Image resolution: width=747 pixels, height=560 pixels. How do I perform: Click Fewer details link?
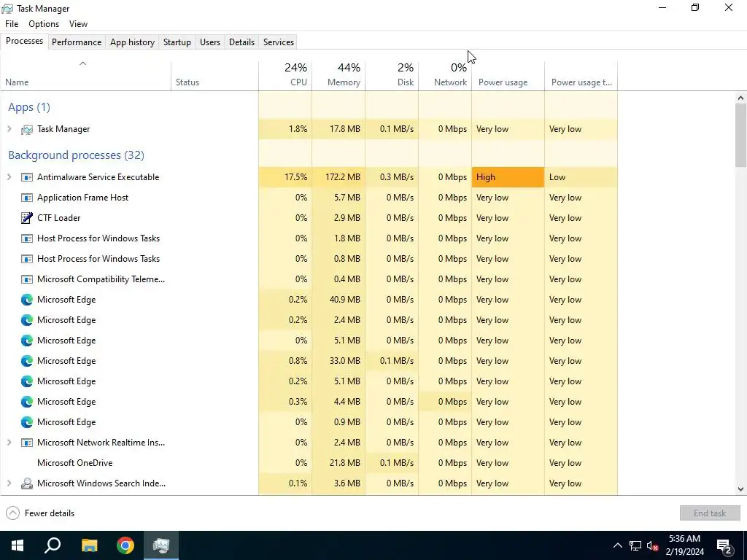pyautogui.click(x=50, y=513)
